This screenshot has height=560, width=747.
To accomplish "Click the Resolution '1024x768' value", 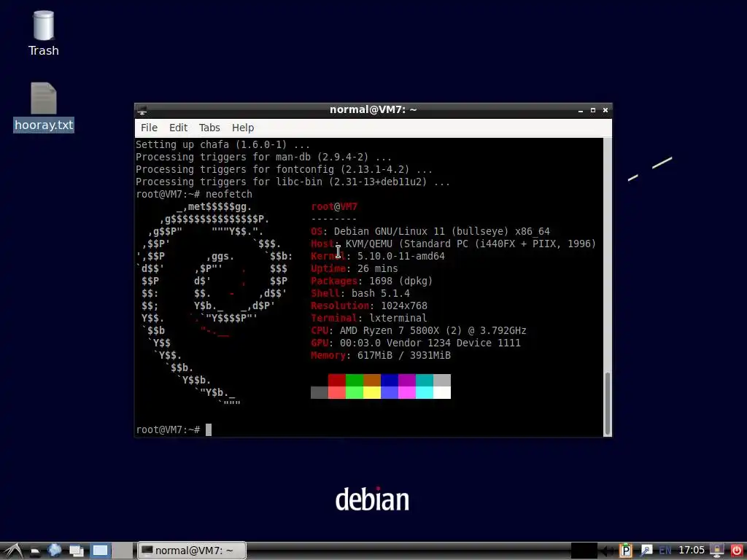I will point(404,306).
